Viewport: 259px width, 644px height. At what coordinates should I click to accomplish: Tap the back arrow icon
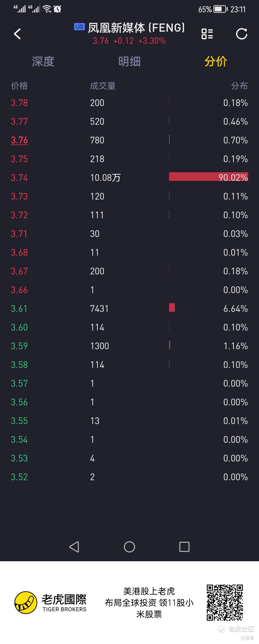tap(17, 34)
